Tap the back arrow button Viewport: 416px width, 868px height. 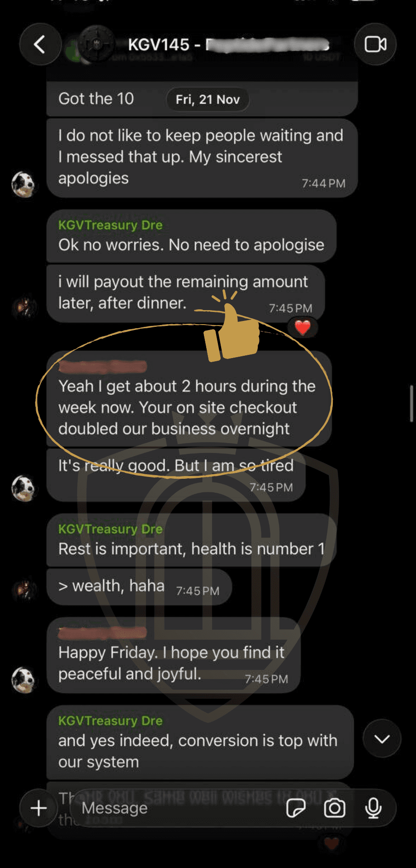pos(40,44)
